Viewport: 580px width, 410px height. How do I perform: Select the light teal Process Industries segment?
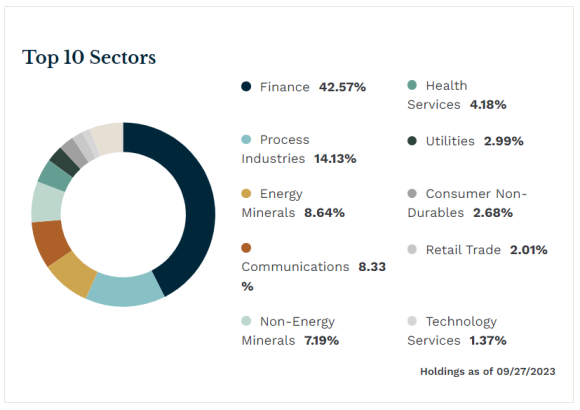(124, 291)
